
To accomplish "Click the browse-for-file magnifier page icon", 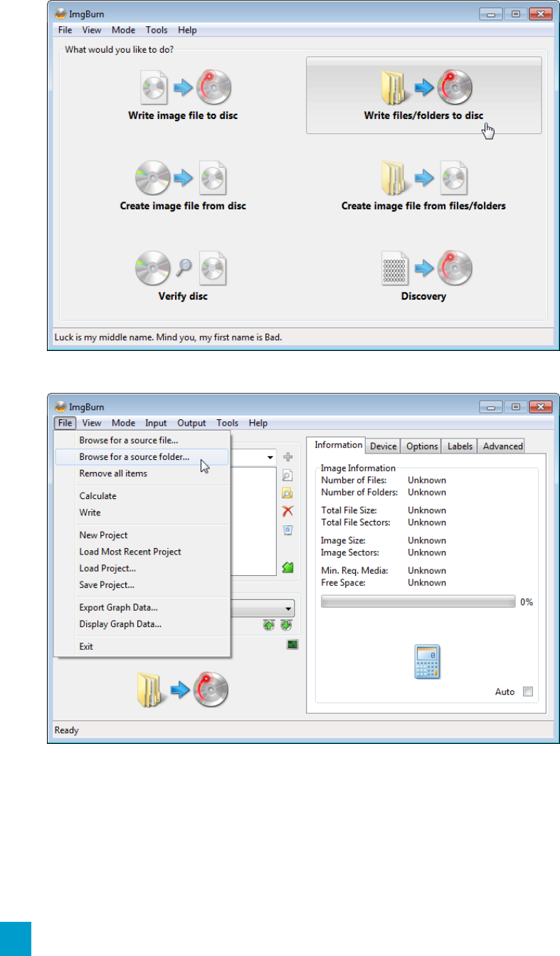I will 288,476.
